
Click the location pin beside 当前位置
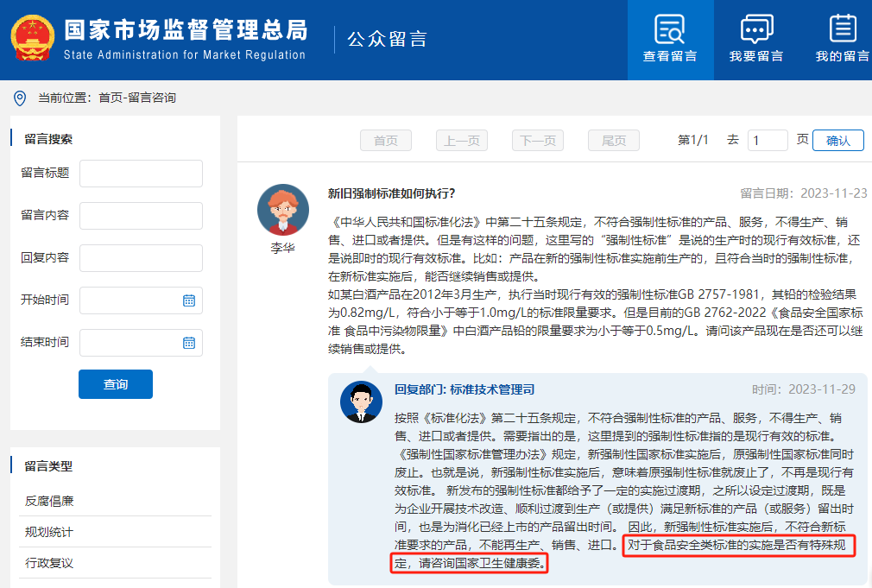(x=19, y=97)
